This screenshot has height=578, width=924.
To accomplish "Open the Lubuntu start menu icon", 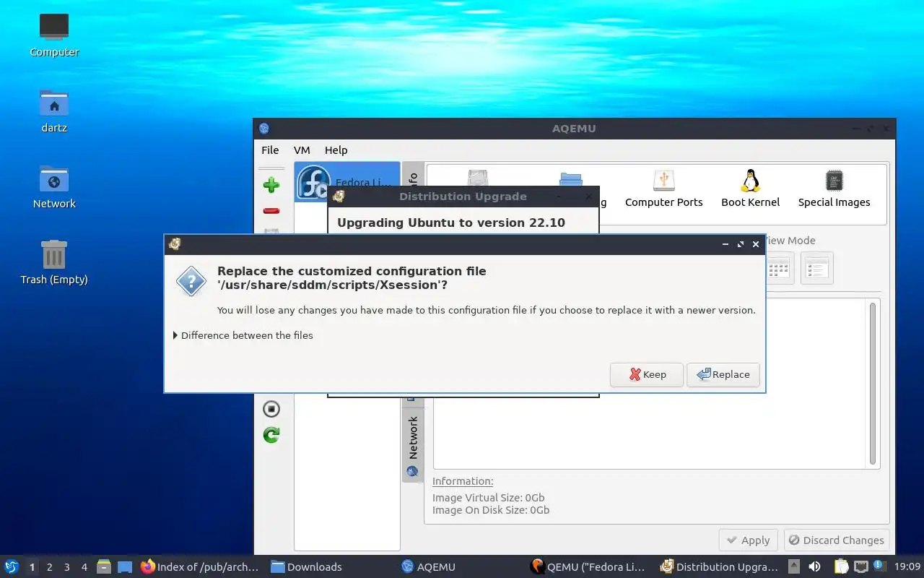I will point(12,566).
